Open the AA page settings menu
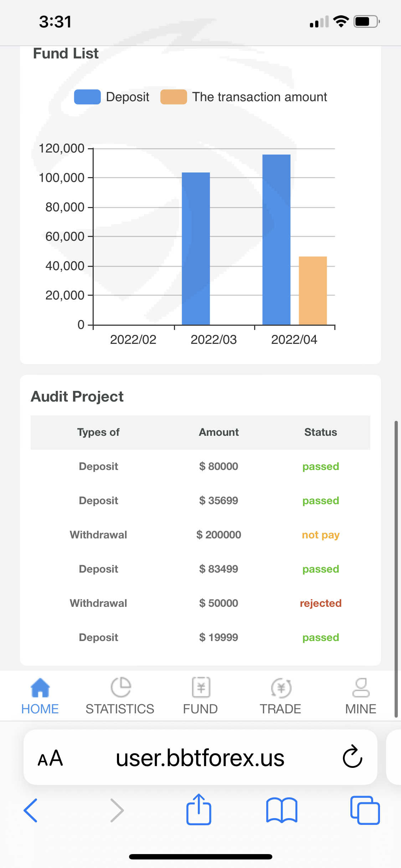The height and width of the screenshot is (868, 401). 50,758
